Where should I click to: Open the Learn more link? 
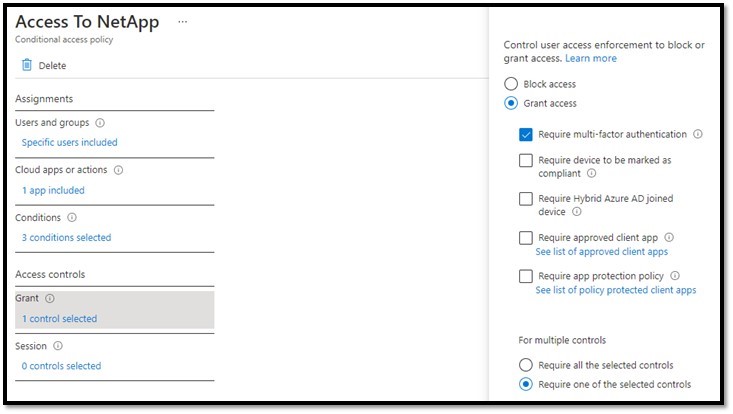(x=590, y=58)
